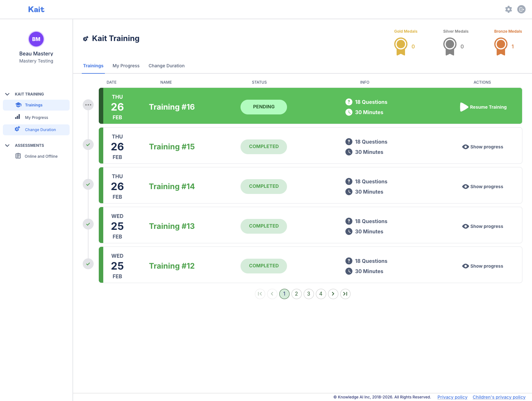532x401 pixels.
Task: Click the logout icon in header
Action: (x=521, y=9)
